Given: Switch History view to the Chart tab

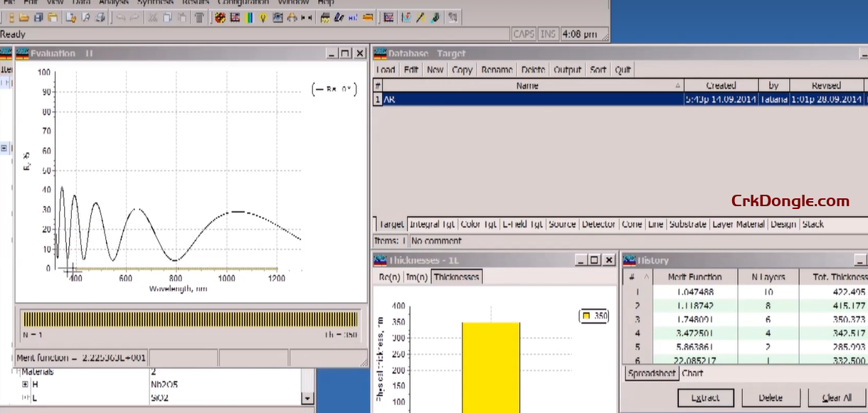Looking at the screenshot, I should (x=692, y=373).
